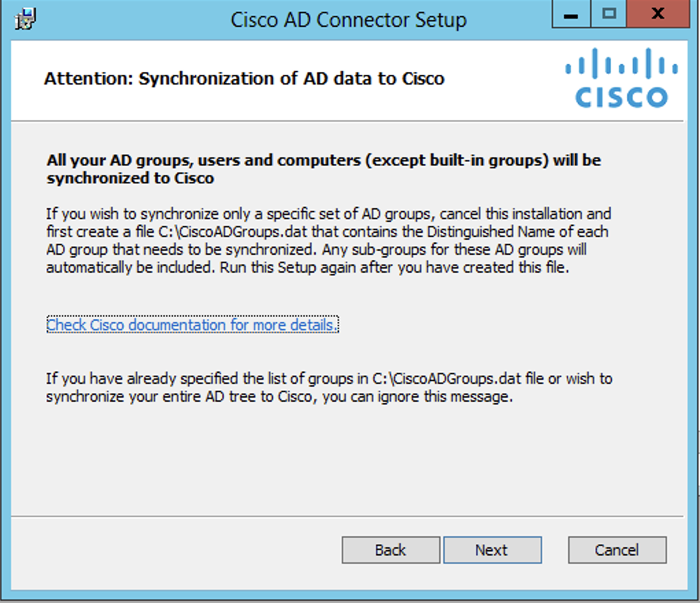Maximize the setup window
The image size is (700, 603).
pos(609,14)
